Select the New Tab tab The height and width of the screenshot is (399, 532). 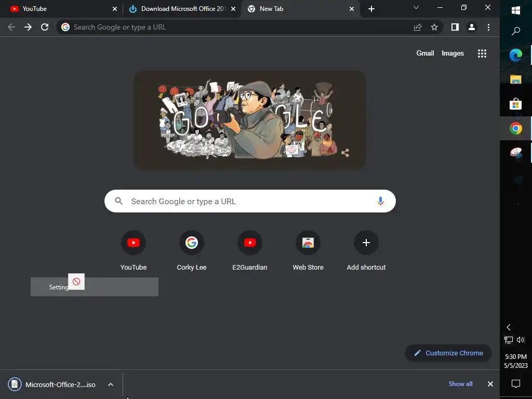click(x=300, y=9)
